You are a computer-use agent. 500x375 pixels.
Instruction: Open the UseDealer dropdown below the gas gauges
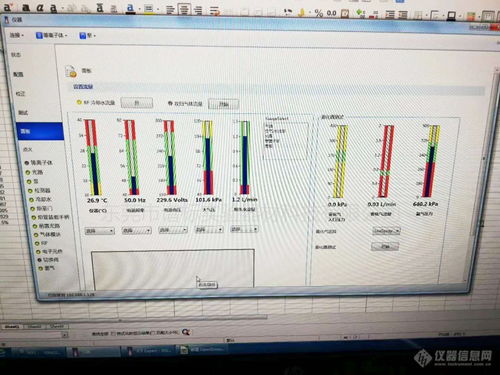click(386, 231)
